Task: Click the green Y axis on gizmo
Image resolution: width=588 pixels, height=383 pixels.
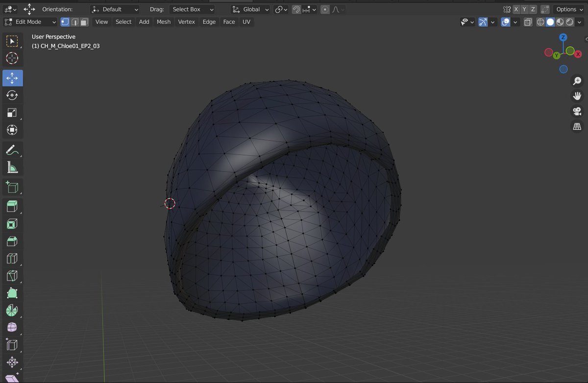Action: pyautogui.click(x=557, y=55)
